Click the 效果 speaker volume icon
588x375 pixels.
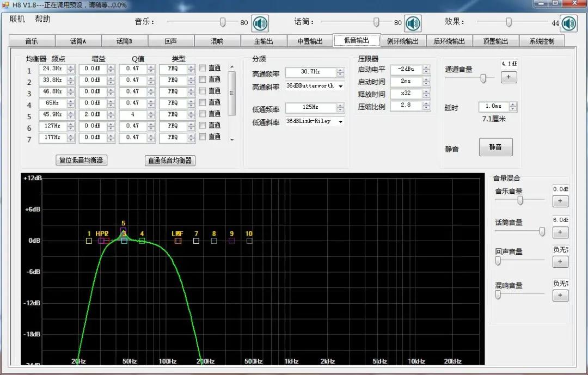coord(568,23)
